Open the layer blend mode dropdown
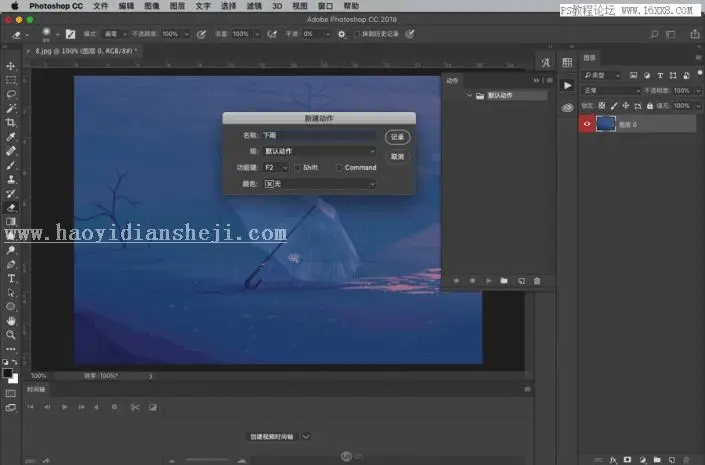The image size is (705, 465). [x=611, y=91]
